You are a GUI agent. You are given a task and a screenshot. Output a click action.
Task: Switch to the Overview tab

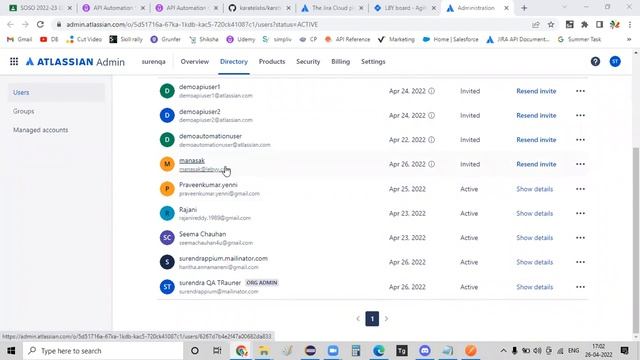195,62
